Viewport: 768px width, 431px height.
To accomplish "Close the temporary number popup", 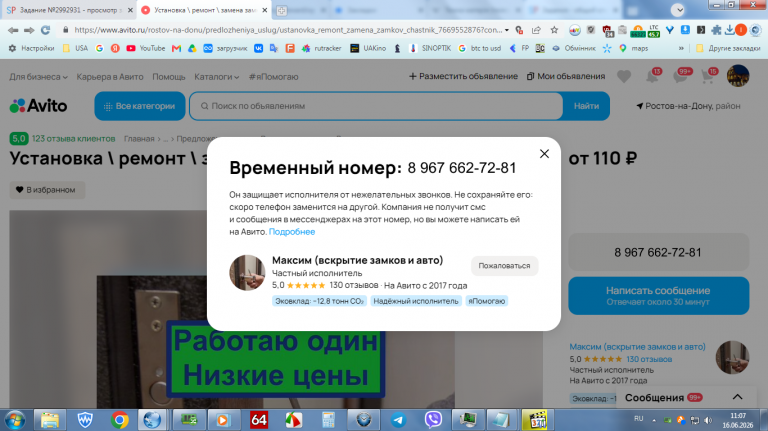I will tap(544, 154).
